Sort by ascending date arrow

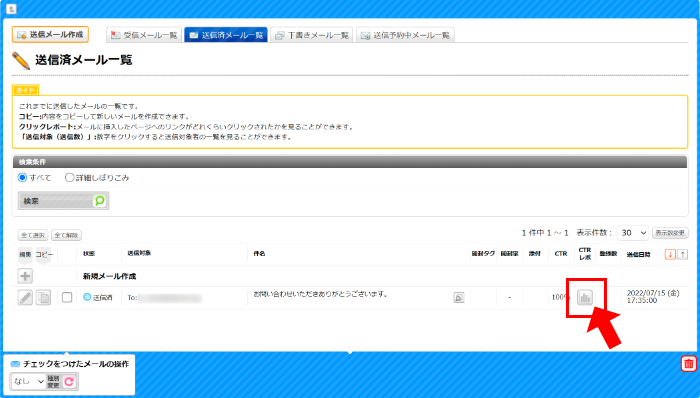tap(682, 254)
